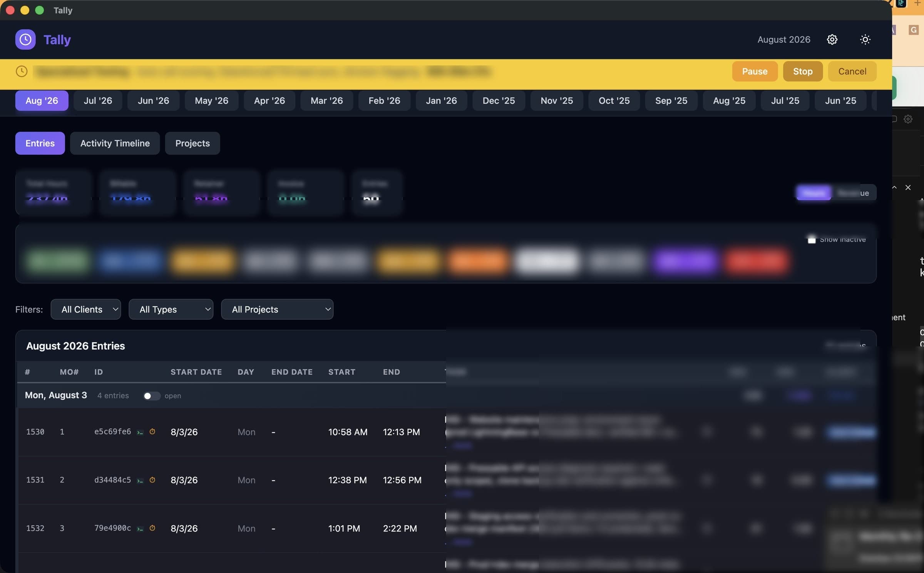Select the Jun '25 month tab

pos(840,100)
